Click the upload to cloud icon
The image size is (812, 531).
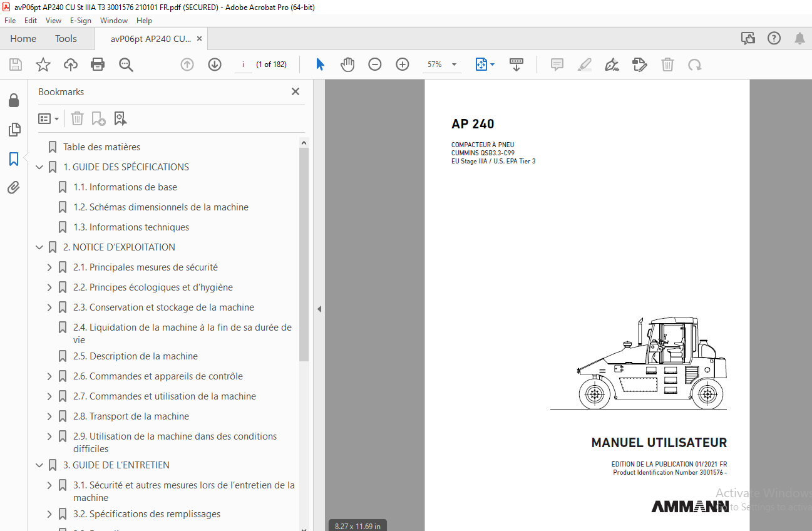[71, 64]
